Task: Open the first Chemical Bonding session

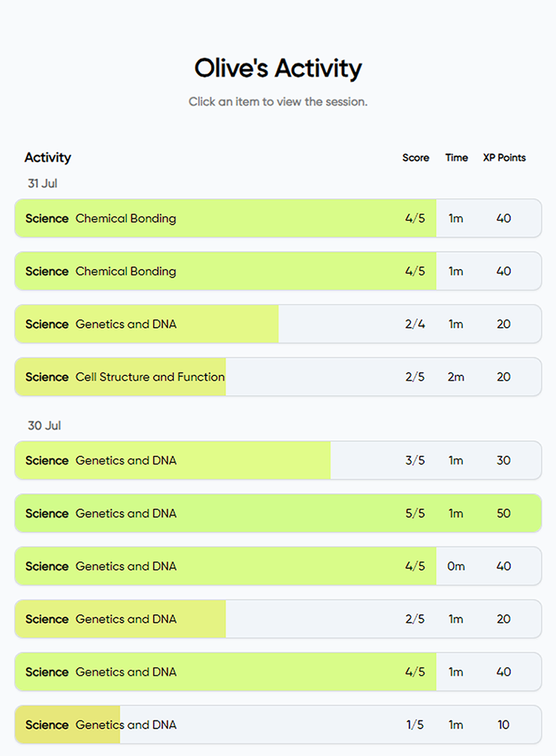Action: coord(277,218)
